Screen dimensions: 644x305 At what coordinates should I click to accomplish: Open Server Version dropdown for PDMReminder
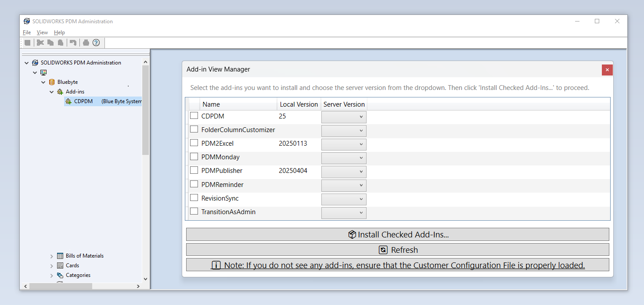344,186
